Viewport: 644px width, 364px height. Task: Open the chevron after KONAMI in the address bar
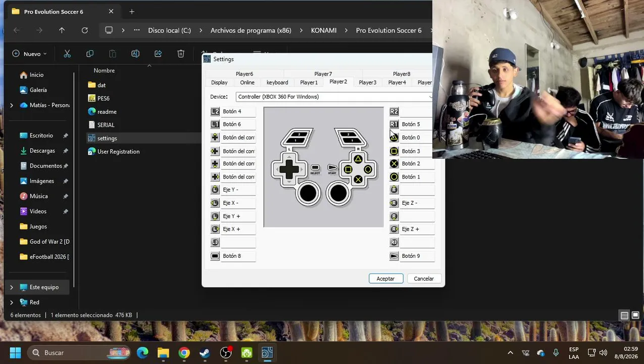point(346,30)
